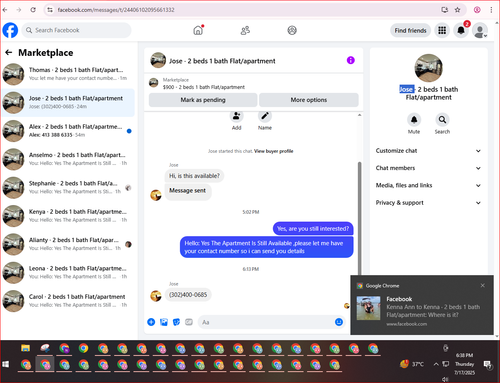The height and width of the screenshot is (383, 500).
Task: Open the Groups icon in top navigation
Action: 292,30
